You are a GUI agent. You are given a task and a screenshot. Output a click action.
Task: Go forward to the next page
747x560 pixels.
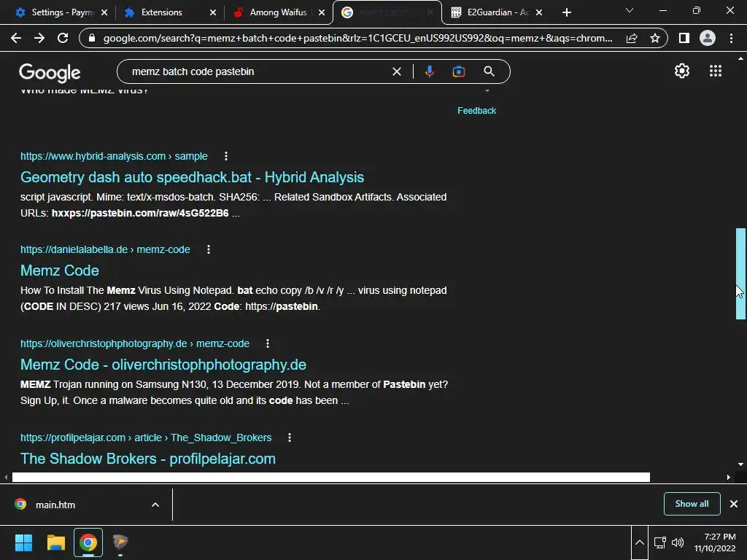(x=39, y=38)
